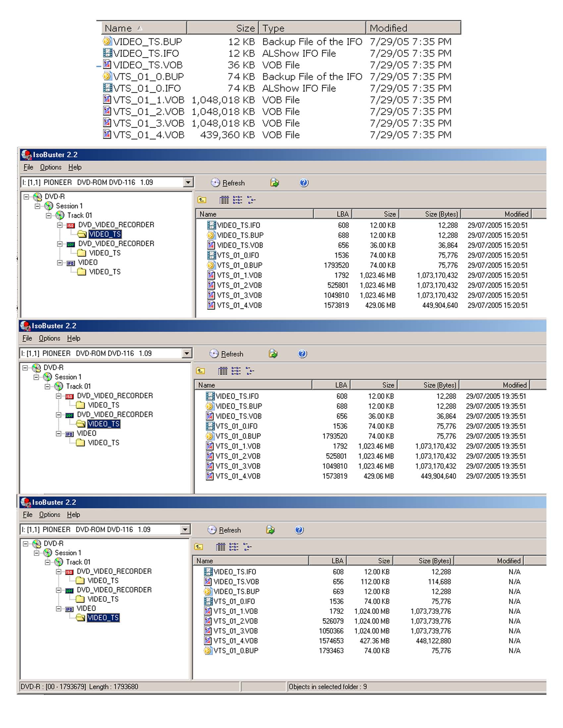Select VTS_01_3.VOB in middle IsoBuster list
563x728 pixels.
click(x=238, y=466)
